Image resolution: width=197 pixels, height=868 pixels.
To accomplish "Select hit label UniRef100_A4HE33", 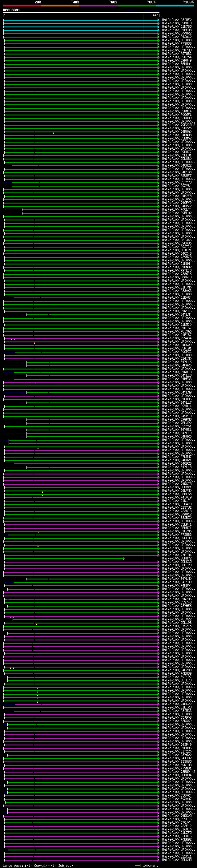I will (177, 379).
